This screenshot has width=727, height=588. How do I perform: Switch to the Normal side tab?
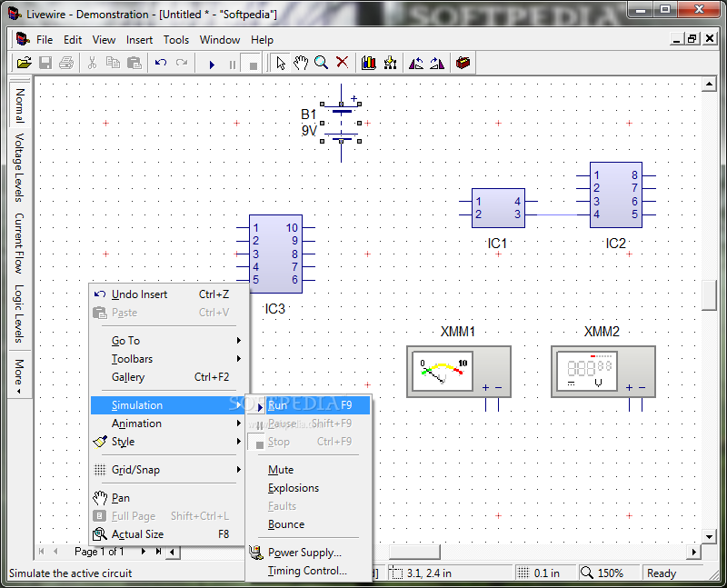(20, 105)
